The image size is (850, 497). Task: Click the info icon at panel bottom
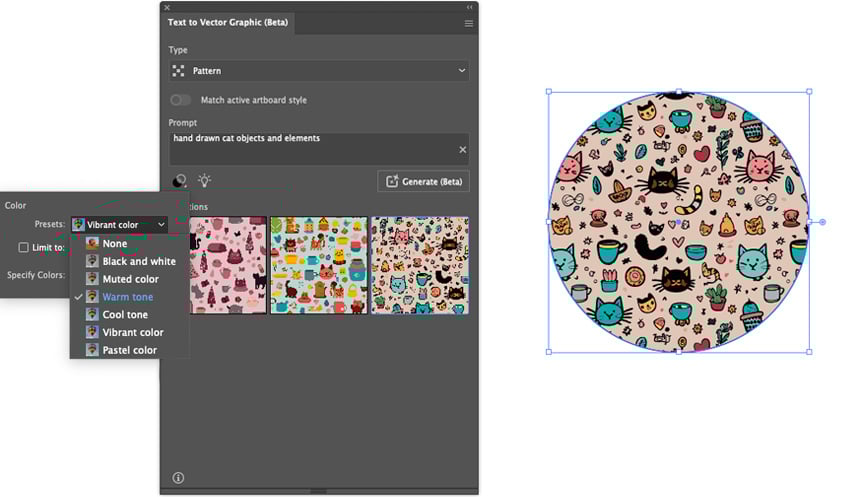178,477
